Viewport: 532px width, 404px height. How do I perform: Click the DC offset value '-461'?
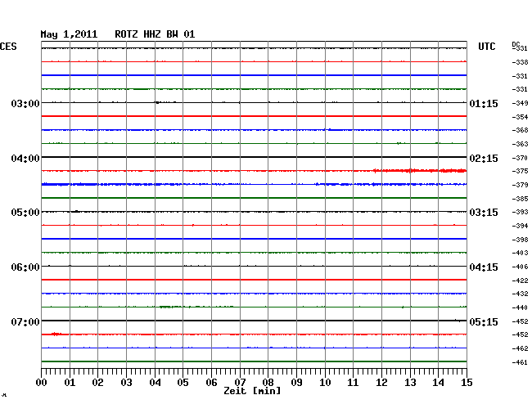tap(520, 362)
